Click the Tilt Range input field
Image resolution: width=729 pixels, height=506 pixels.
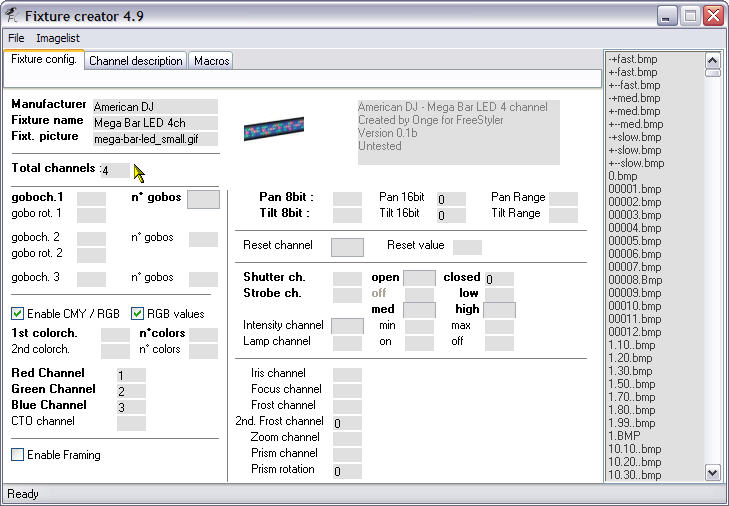pos(563,215)
